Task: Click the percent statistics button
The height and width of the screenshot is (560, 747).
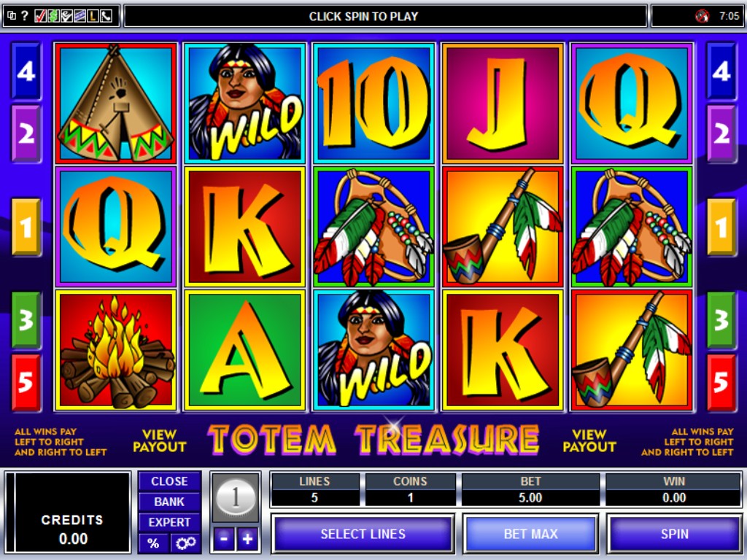Action: point(153,542)
